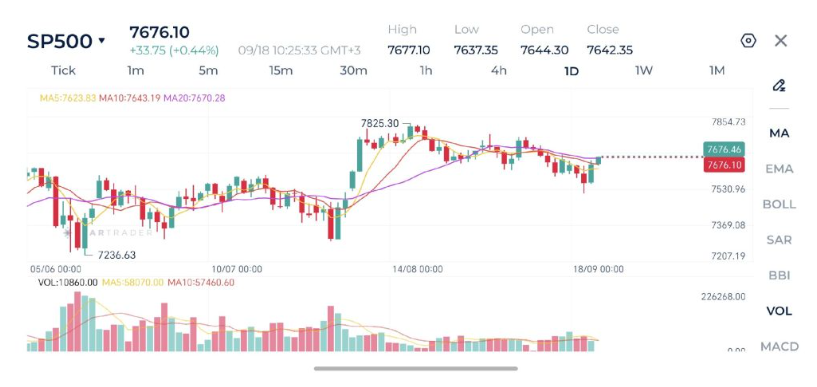817x387 pixels.
Task: Switch to the Tick timeframe
Action: (63, 71)
